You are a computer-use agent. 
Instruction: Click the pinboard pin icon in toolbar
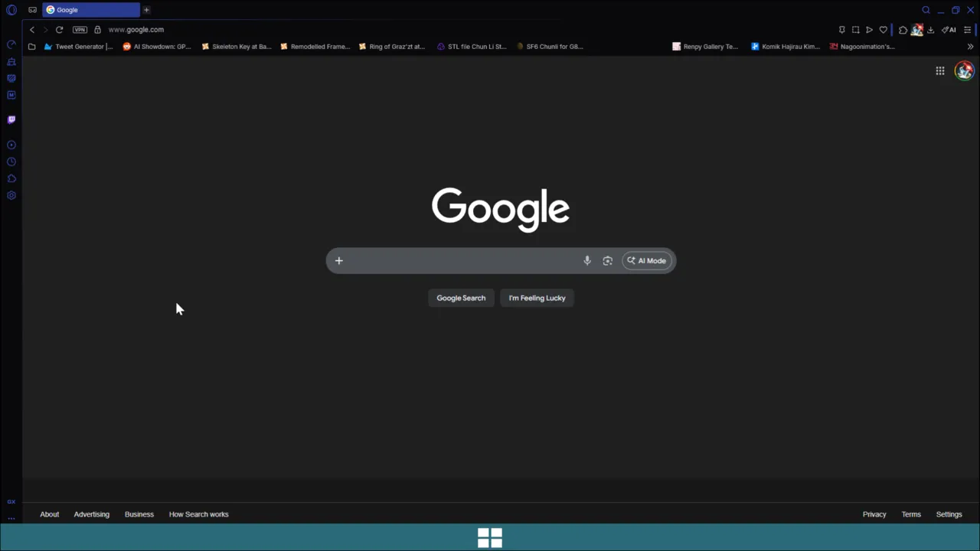click(x=842, y=30)
